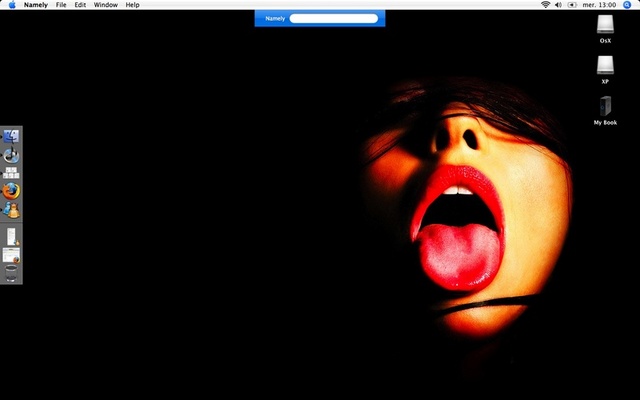
Task: Open the messenger buddies app in dock
Action: point(11,210)
